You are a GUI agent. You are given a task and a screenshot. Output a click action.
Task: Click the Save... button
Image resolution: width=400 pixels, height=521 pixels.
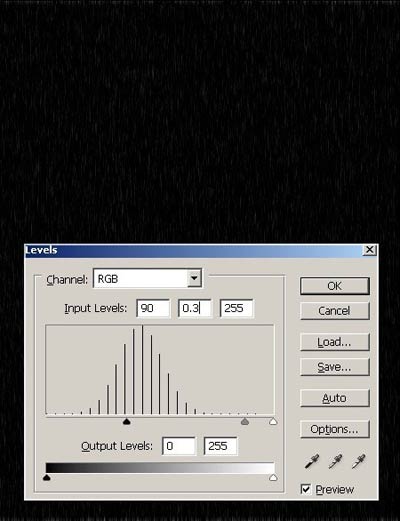pyautogui.click(x=335, y=367)
